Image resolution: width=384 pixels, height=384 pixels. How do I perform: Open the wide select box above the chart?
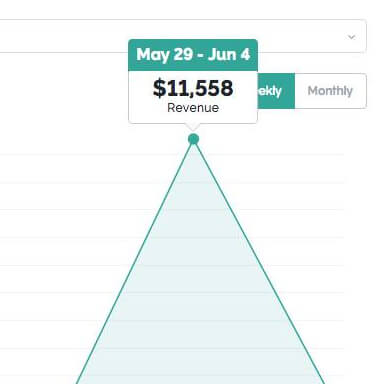pos(183,36)
